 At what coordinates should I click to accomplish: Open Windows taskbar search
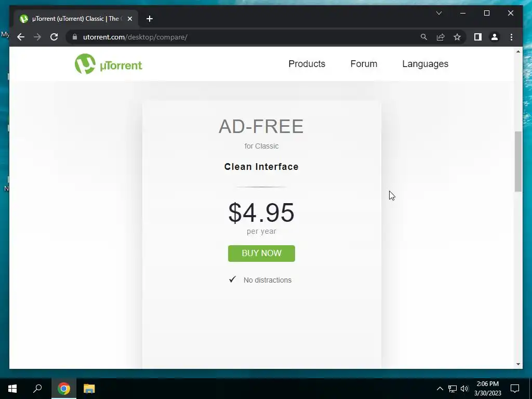coord(37,389)
